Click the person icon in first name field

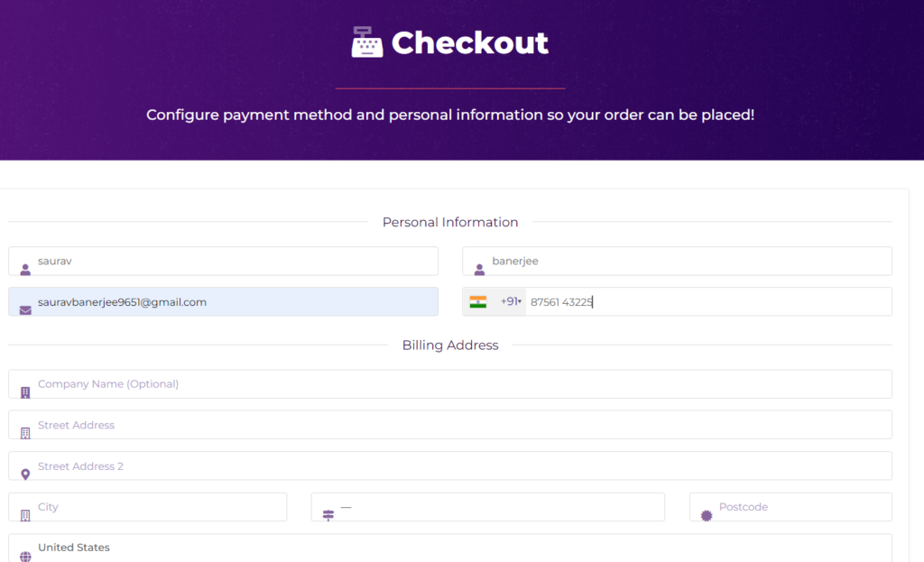[25, 269]
